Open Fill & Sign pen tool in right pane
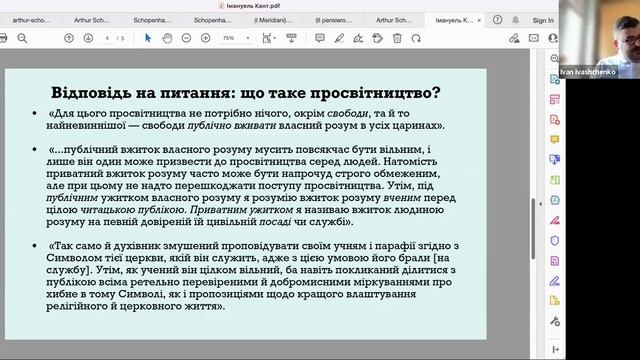640x360 pixels. (x=554, y=281)
